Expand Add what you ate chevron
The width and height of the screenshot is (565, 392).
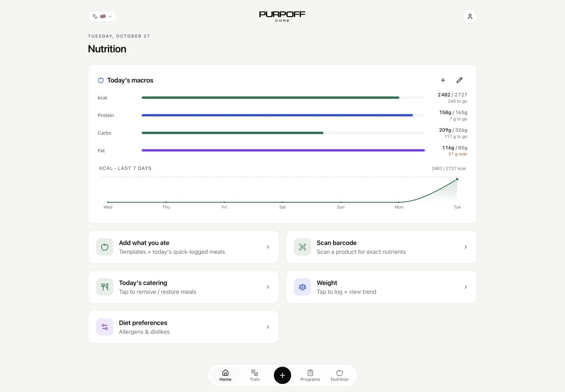click(x=268, y=247)
